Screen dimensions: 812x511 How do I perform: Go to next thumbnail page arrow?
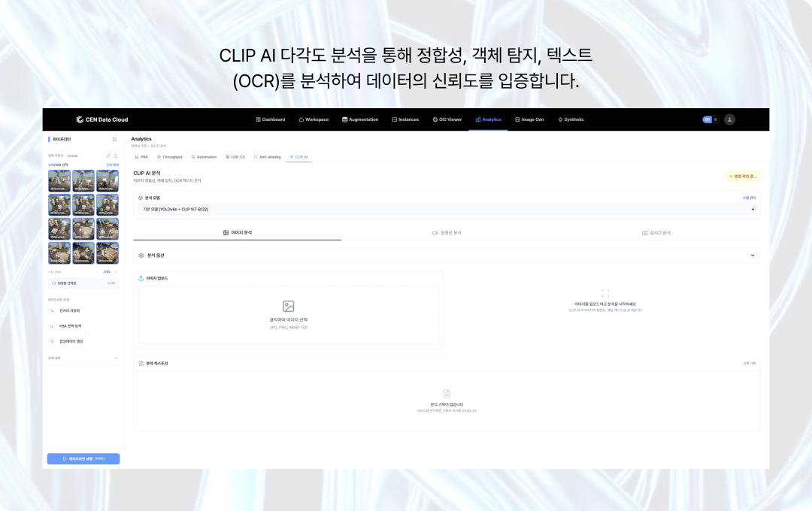tap(116, 272)
